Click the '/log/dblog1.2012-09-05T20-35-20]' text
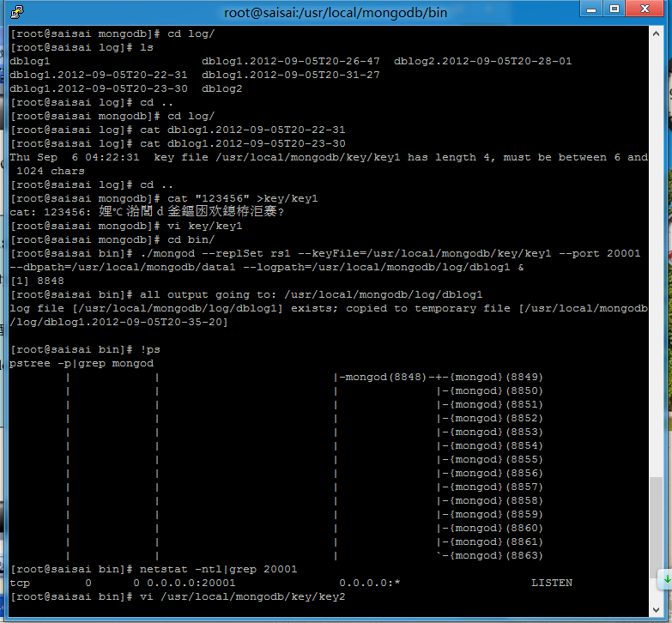This screenshot has height=623, width=672. click(x=119, y=322)
